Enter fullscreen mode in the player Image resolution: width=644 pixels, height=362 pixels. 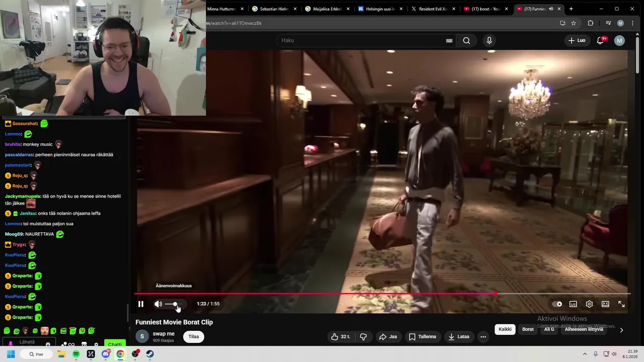[x=621, y=304]
